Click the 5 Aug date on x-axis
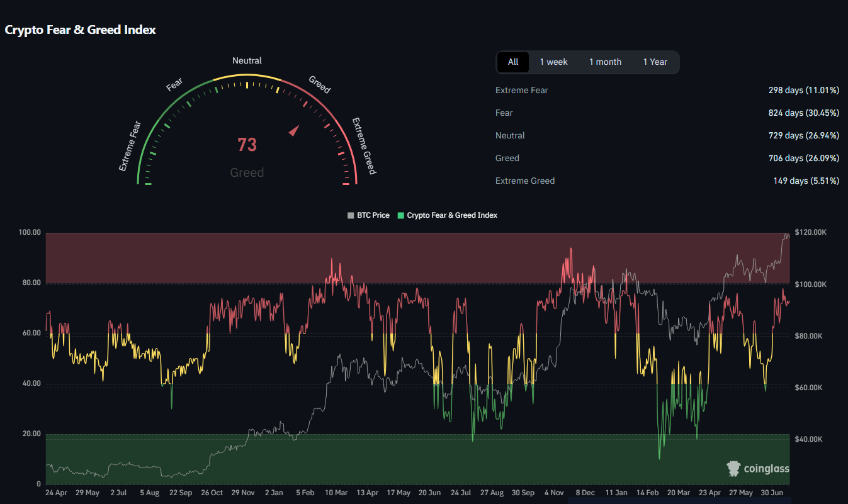848x504 pixels. pos(150,493)
